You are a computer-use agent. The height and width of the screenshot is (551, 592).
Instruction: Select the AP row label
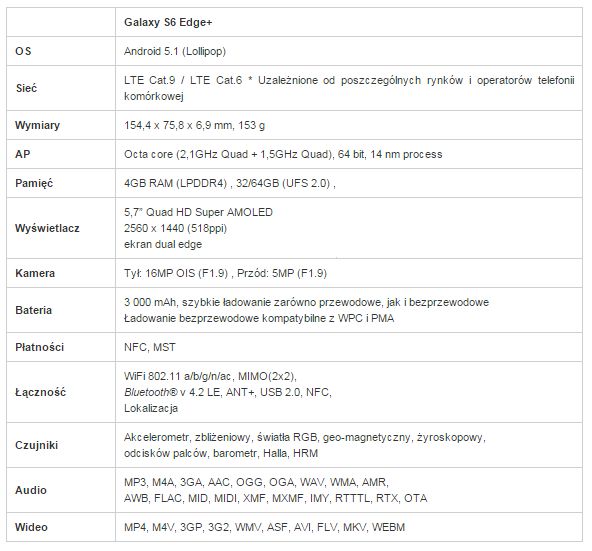tap(23, 154)
